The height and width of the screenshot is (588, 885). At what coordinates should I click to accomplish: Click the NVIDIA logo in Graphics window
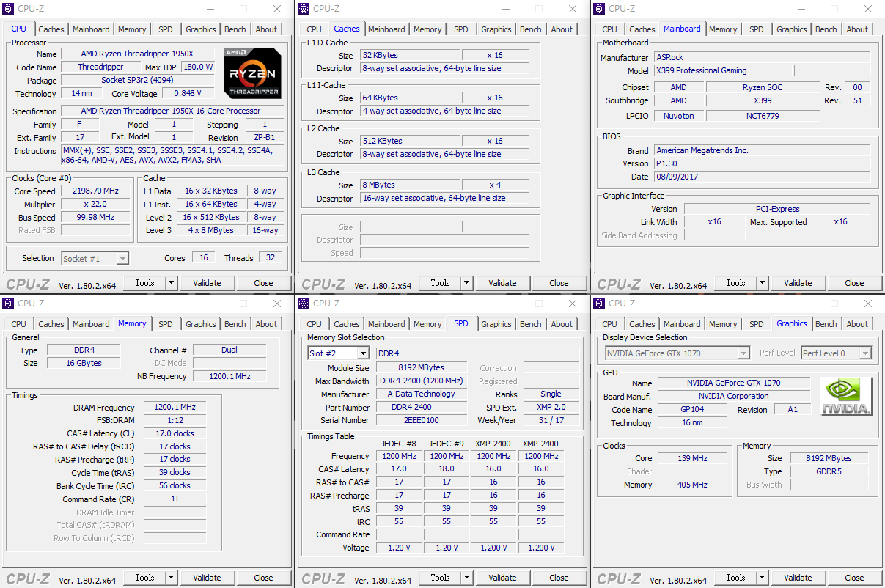tap(846, 397)
